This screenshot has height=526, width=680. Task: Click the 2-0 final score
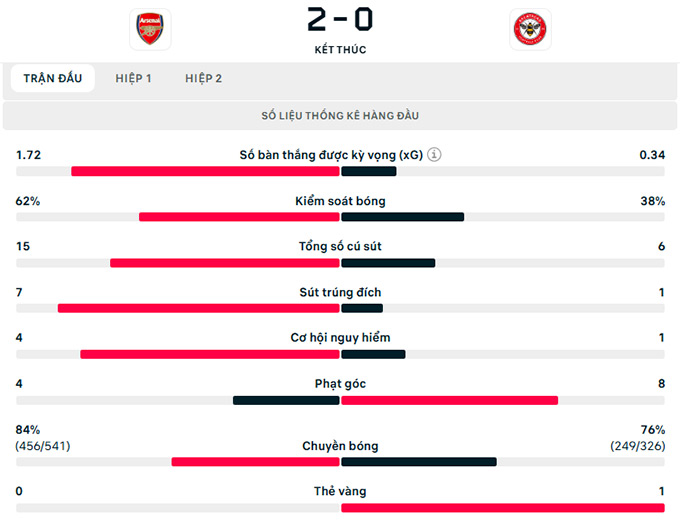coord(340,19)
